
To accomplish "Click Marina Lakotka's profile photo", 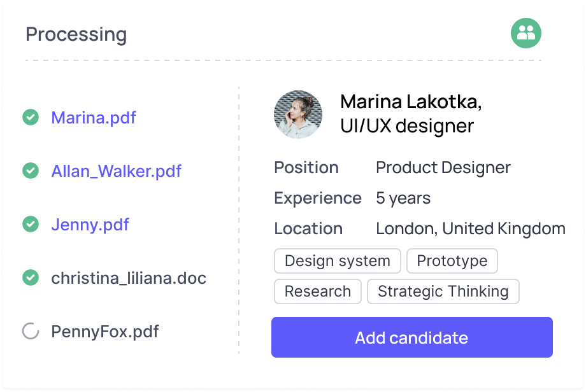I will click(x=298, y=115).
